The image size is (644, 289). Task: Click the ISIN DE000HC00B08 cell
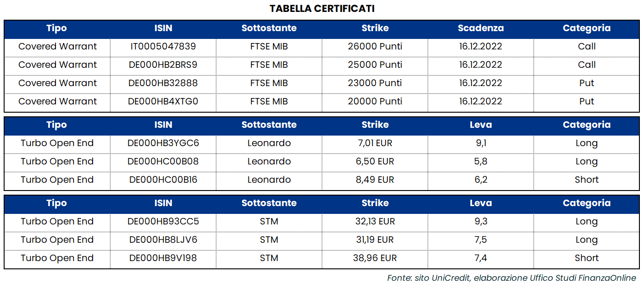[x=163, y=161]
